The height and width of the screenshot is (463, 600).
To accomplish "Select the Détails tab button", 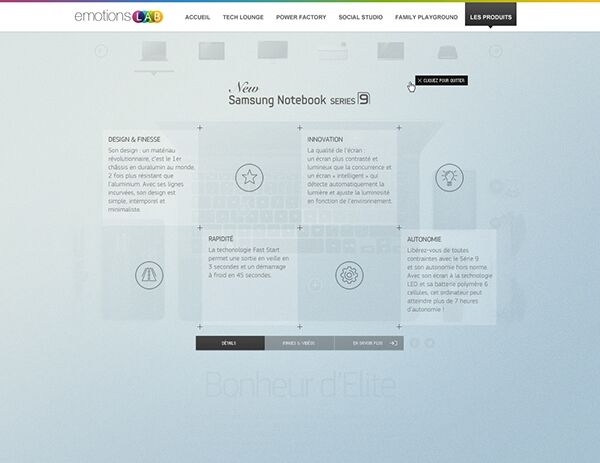I will (x=230, y=343).
